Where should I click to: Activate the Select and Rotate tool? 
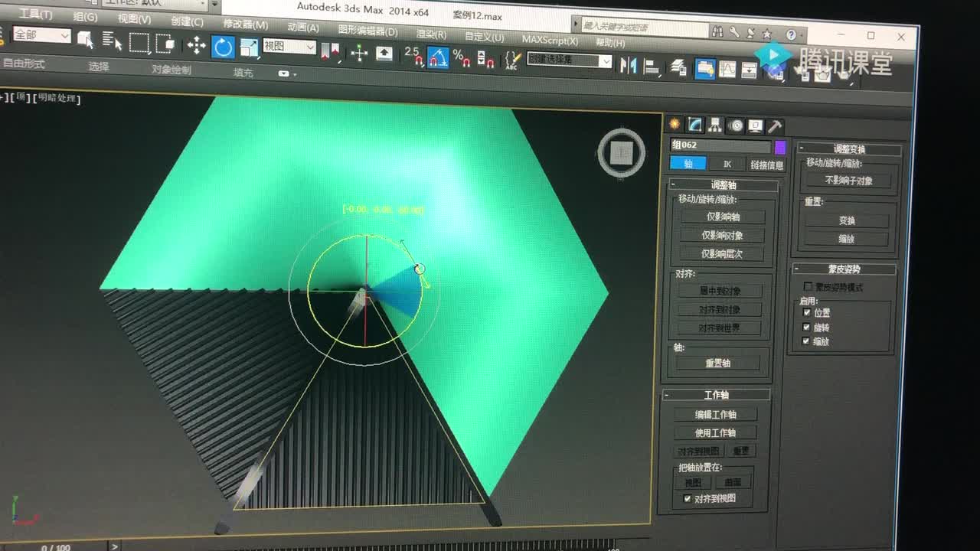coord(223,47)
